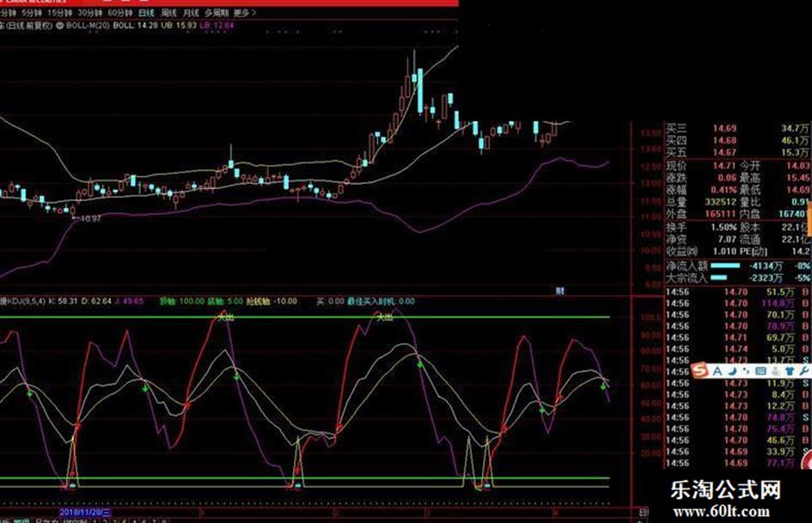Screen dimensions: 812x523
Task: Expand the 更多 periods menu
Action: click(244, 13)
